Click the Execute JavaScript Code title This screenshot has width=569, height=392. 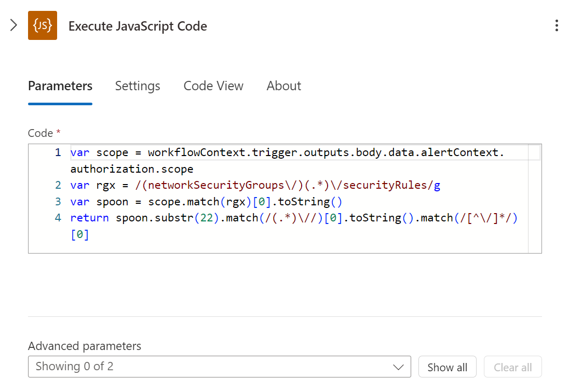138,26
